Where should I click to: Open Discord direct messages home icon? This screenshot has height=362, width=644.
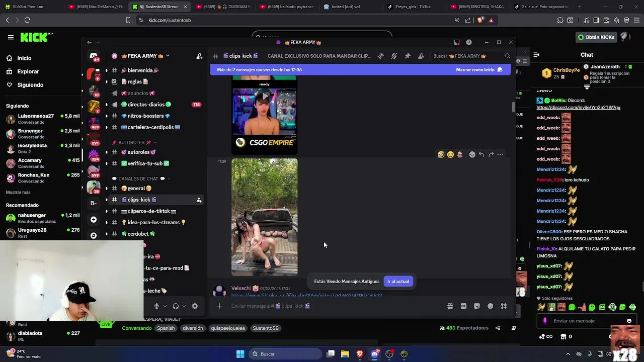tap(94, 56)
